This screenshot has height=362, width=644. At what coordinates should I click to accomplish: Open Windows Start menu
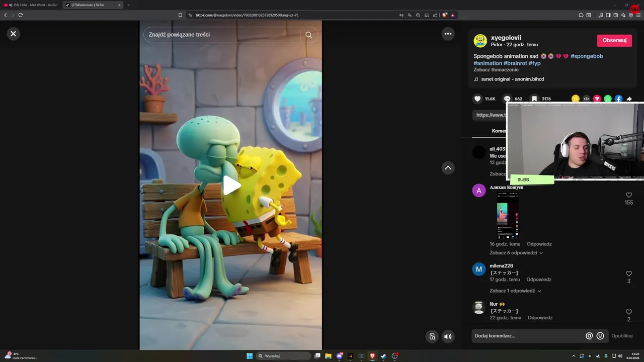tap(250, 356)
